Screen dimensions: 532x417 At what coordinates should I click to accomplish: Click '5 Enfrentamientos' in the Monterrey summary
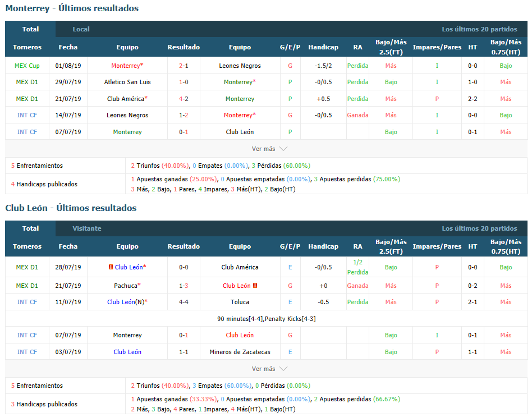coord(37,166)
